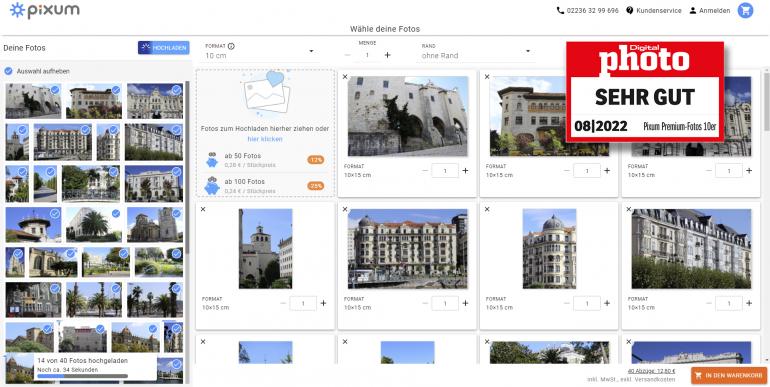This screenshot has height=387, width=770.
Task: Uncheck the villa thumbnail checkmark in Deine Fotos
Action: [x=116, y=90]
